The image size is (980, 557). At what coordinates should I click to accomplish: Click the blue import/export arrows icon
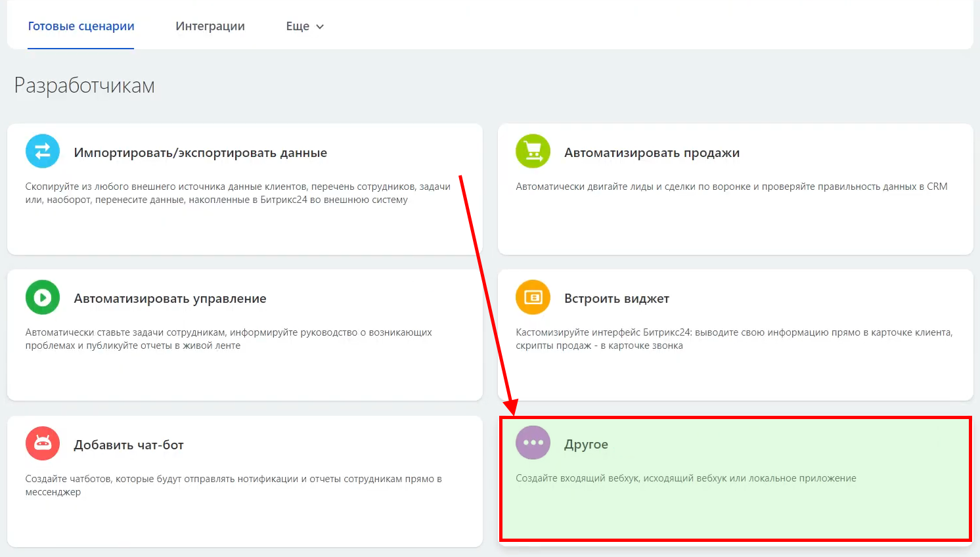tap(43, 151)
